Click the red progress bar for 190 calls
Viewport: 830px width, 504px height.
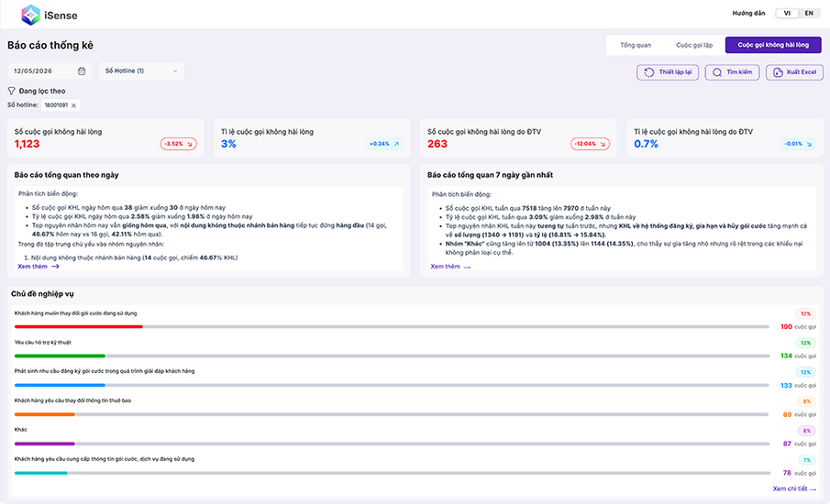point(78,327)
